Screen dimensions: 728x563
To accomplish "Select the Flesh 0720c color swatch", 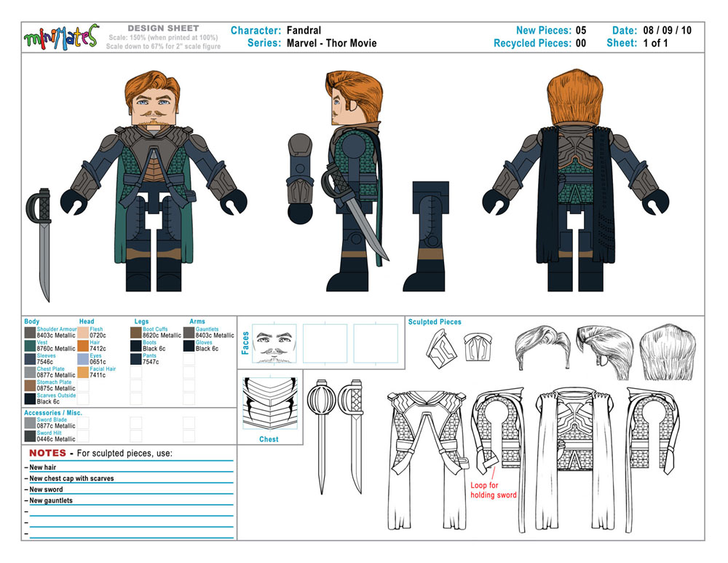I will (83, 333).
